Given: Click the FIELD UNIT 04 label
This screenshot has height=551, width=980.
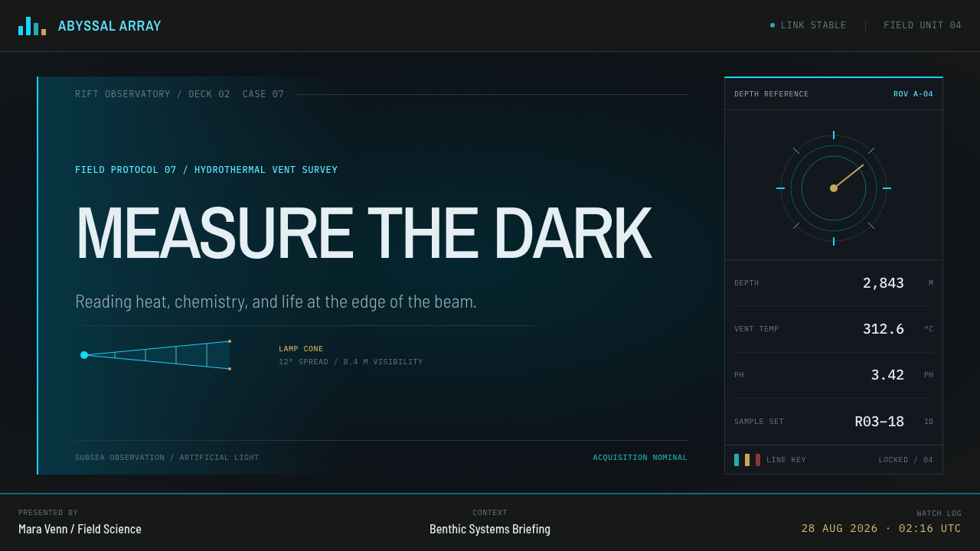Looking at the screenshot, I should tap(923, 25).
